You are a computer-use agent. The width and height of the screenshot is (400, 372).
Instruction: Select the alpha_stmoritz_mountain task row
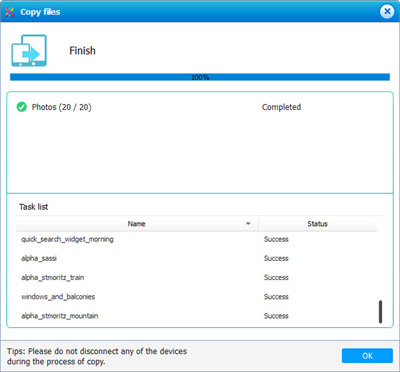197,316
